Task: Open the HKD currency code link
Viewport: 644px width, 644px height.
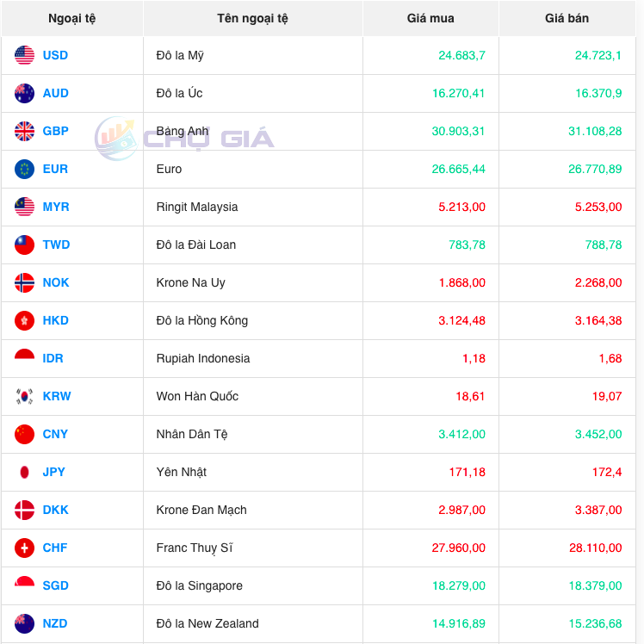Action: tap(56, 320)
